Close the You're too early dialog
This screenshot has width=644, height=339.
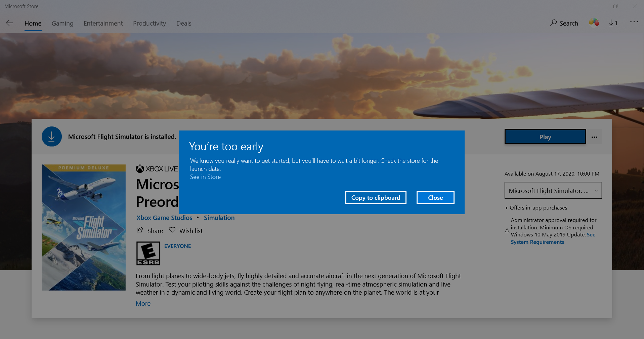pos(435,197)
